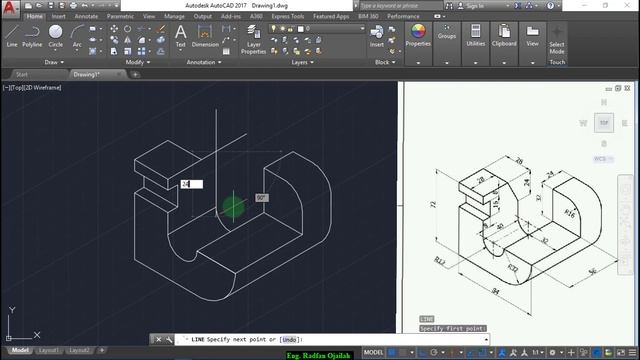Toggle the layer lightbulb on/off icon
Screen dimensions: 640x360
click(273, 29)
